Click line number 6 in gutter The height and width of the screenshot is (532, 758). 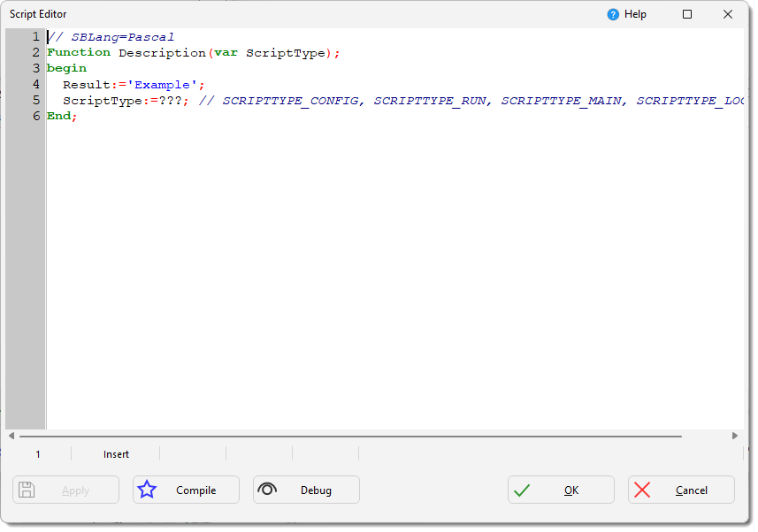tap(35, 116)
